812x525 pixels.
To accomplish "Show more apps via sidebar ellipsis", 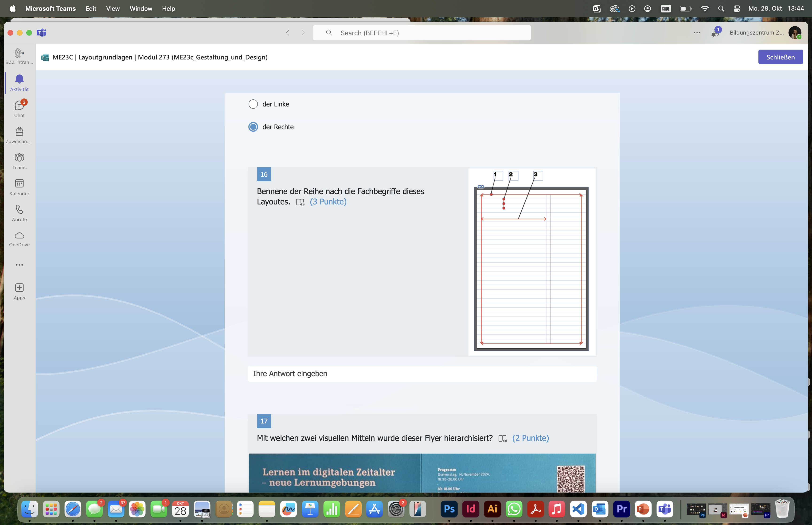I will pos(20,265).
